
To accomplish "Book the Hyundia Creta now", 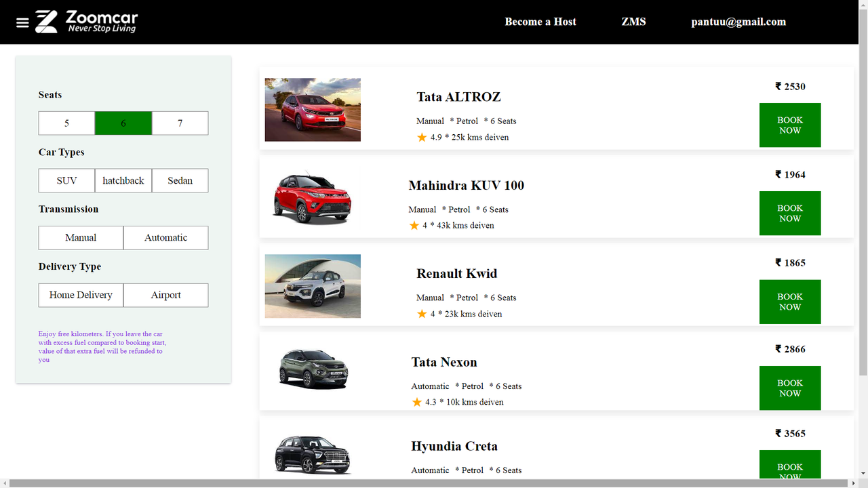I will pos(790,465).
